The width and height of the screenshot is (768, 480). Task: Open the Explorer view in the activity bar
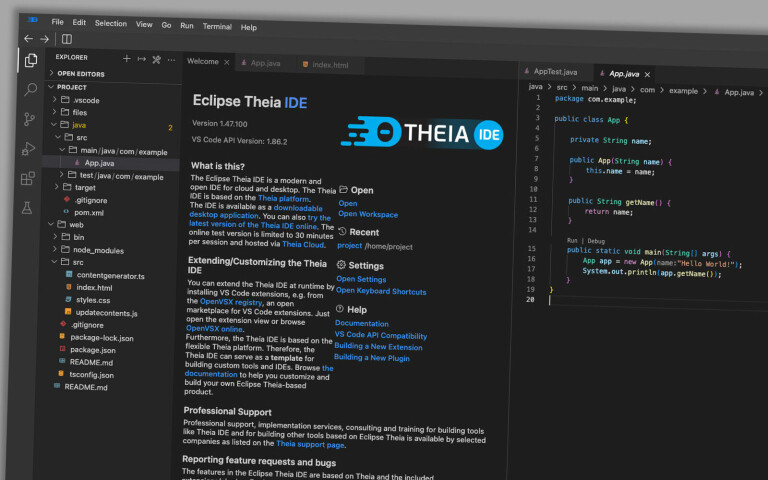coord(31,60)
